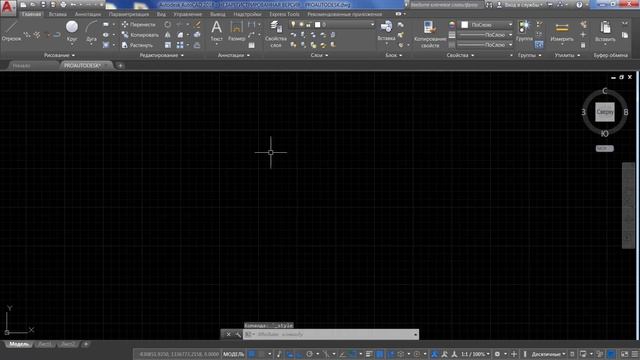Image resolution: width=640 pixels, height=360 pixels.
Task: Expand the Свойства panel
Action: [460, 55]
